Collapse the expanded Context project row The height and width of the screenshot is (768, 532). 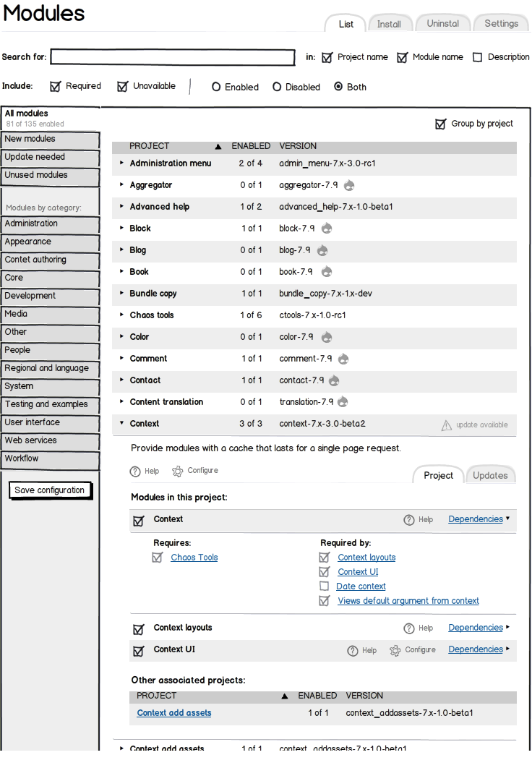[x=121, y=423]
